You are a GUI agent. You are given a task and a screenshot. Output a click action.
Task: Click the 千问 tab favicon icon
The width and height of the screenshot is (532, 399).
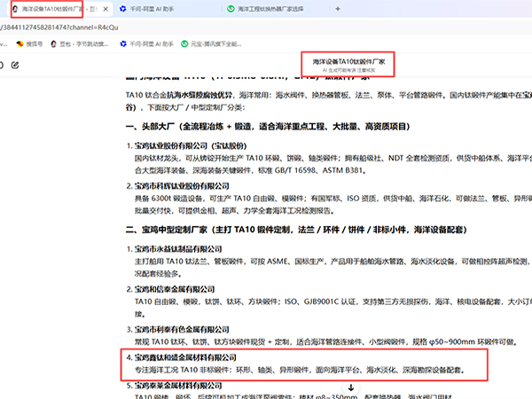[123, 9]
